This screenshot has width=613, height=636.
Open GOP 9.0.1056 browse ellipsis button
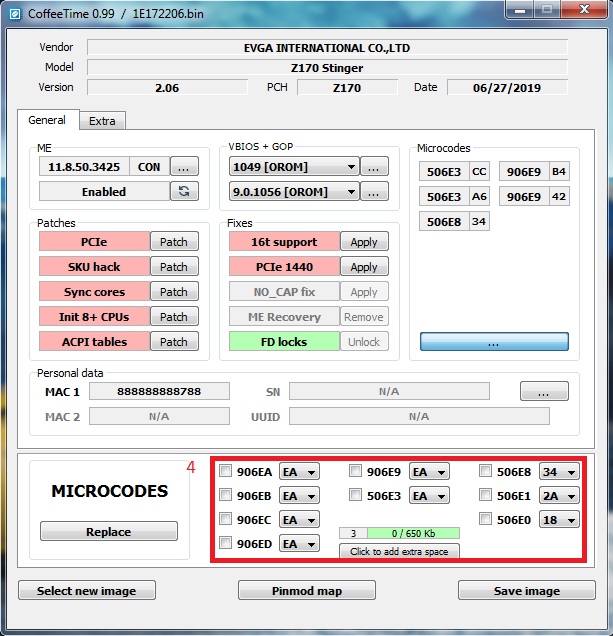[374, 191]
